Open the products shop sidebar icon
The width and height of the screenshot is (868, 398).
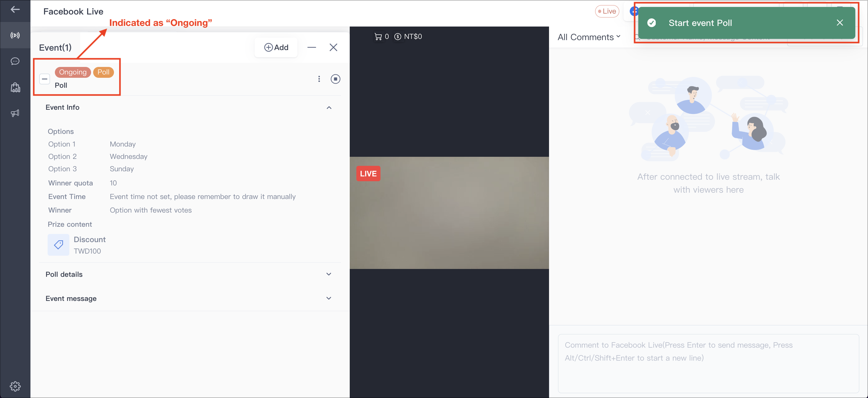click(15, 87)
